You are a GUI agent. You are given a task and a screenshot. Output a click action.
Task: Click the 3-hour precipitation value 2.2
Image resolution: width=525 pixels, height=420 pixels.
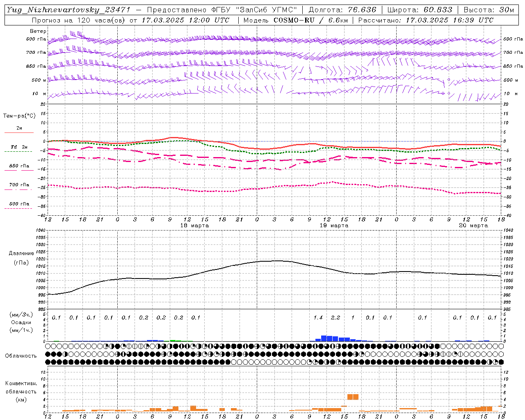pos(336,317)
